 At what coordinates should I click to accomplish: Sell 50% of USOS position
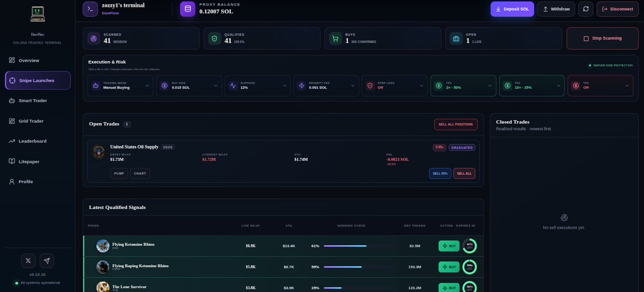point(440,174)
